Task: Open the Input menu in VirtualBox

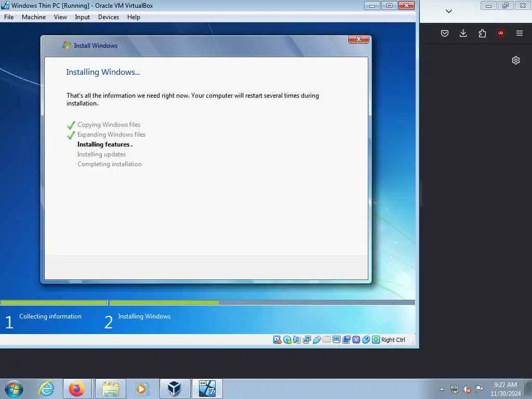Action: (83, 17)
